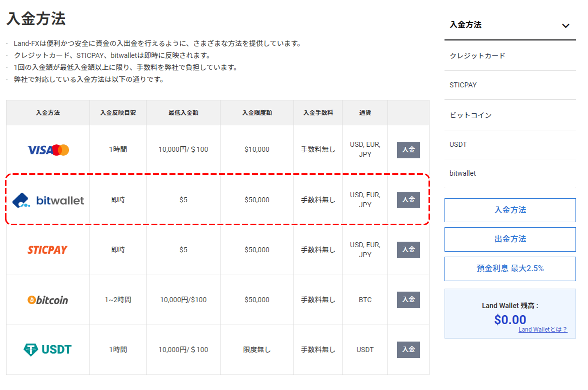Click 10,000円/$100 in bitcoin row
588x390 pixels.
(183, 300)
